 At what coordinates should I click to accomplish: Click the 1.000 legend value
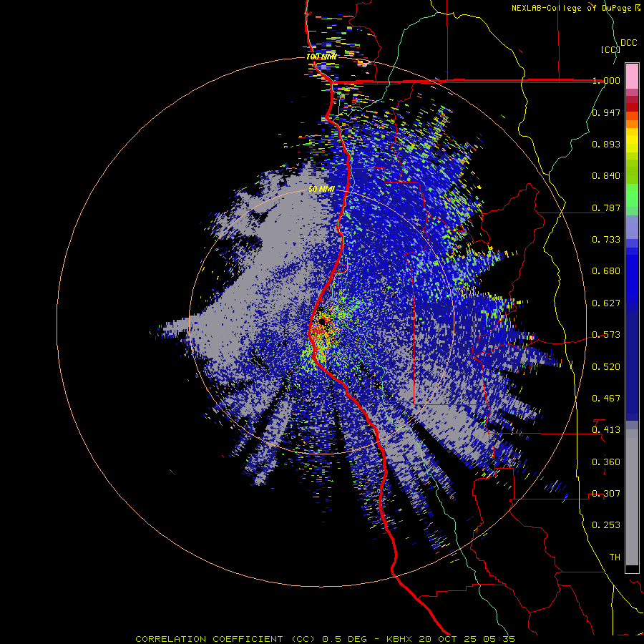coord(606,80)
